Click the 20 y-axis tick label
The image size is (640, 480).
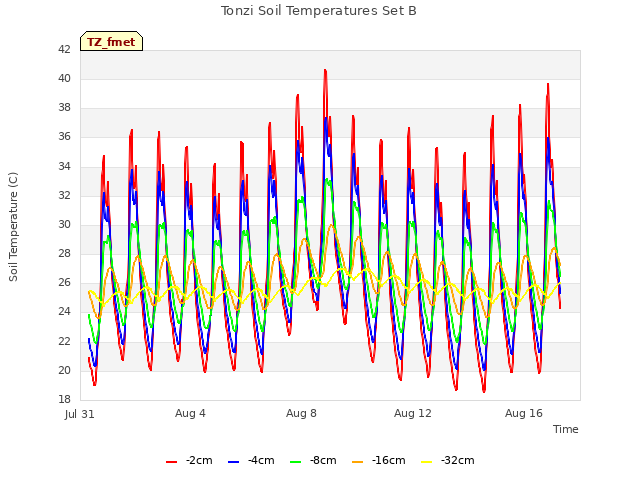tap(64, 370)
